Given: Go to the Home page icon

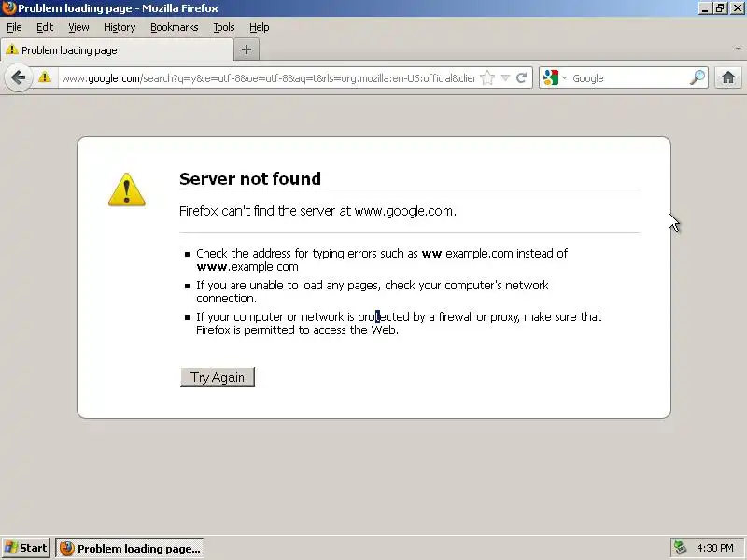Looking at the screenshot, I should [x=728, y=77].
